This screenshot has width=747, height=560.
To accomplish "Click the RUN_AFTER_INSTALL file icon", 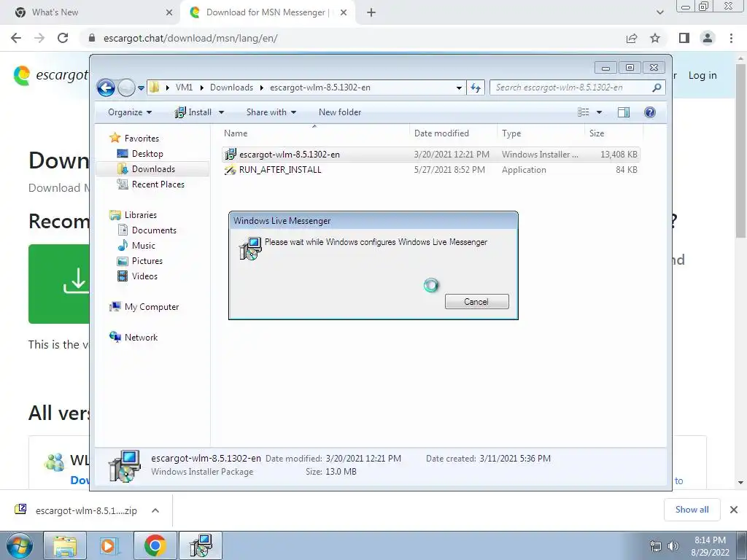I will [230, 169].
